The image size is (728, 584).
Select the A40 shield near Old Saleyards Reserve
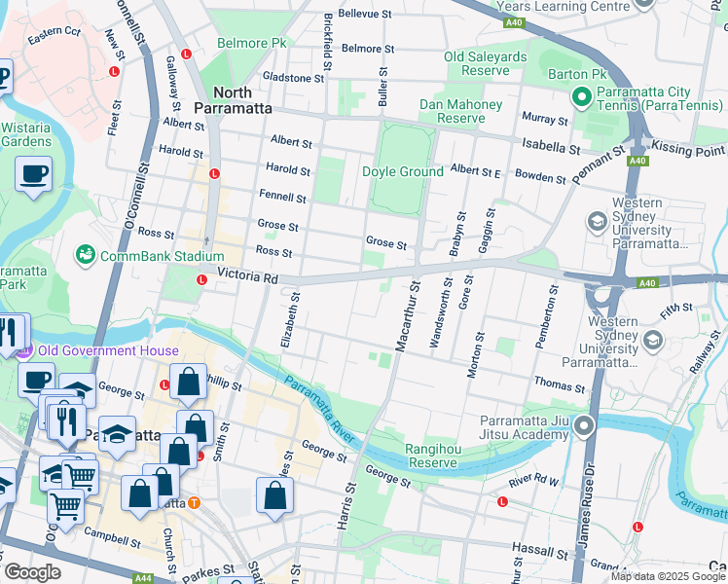tap(514, 22)
